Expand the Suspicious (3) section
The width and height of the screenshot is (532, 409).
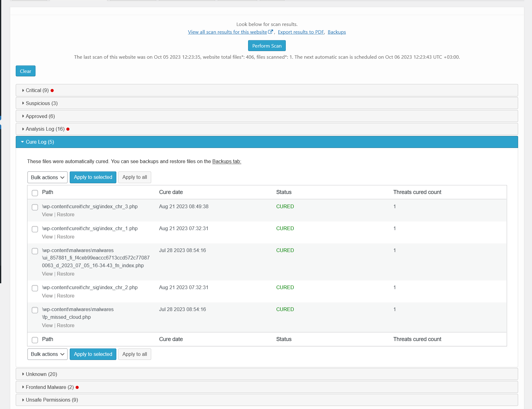[267, 103]
